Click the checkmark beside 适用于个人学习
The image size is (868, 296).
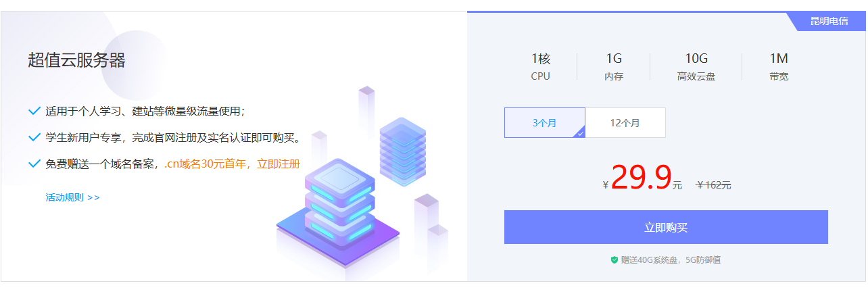(x=34, y=111)
